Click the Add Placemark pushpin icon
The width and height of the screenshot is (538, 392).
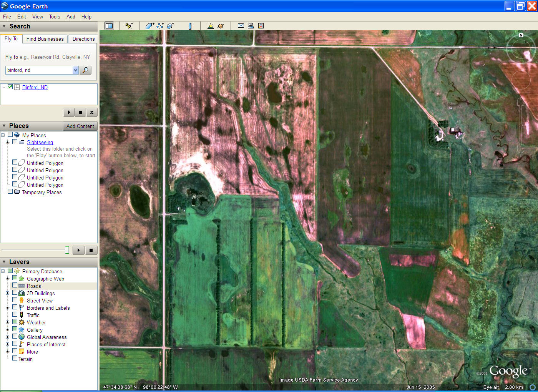[129, 26]
